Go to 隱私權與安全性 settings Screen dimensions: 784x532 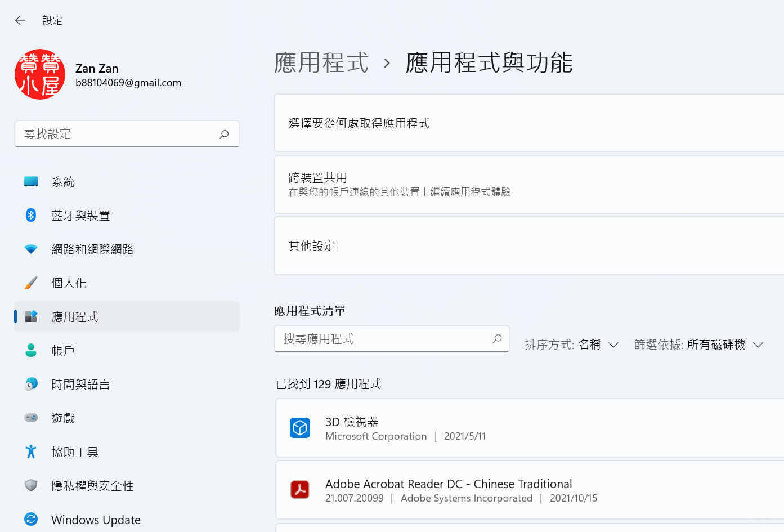pyautogui.click(x=127, y=486)
